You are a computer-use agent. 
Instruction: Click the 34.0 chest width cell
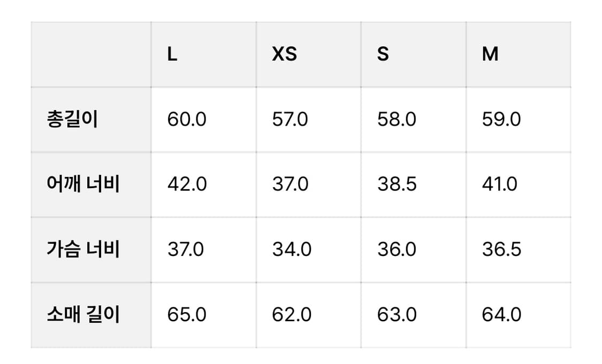[x=292, y=250]
